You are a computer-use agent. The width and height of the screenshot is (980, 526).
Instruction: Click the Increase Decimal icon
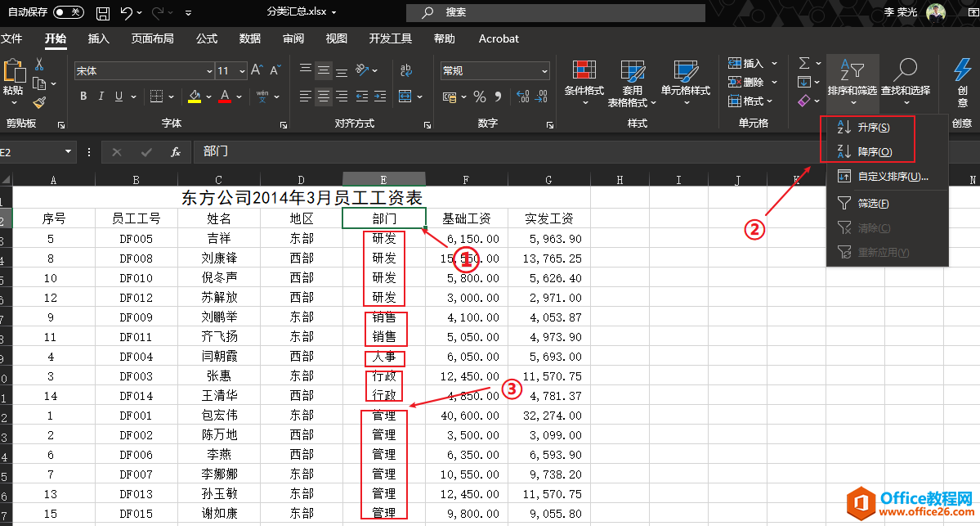click(523, 97)
